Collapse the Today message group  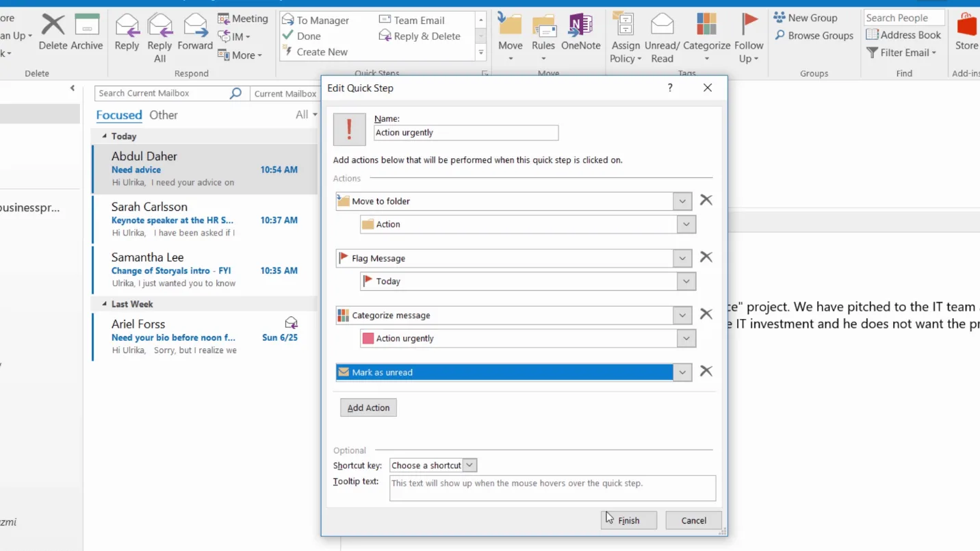click(x=105, y=136)
